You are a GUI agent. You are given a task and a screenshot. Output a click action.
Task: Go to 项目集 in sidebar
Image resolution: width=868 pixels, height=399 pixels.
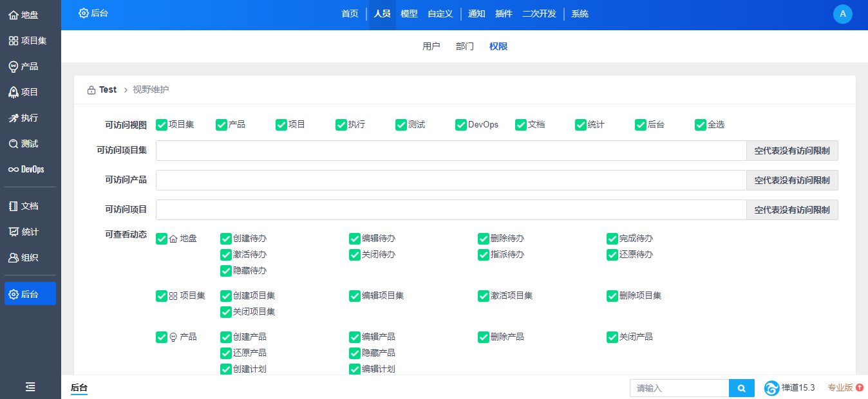click(x=28, y=41)
